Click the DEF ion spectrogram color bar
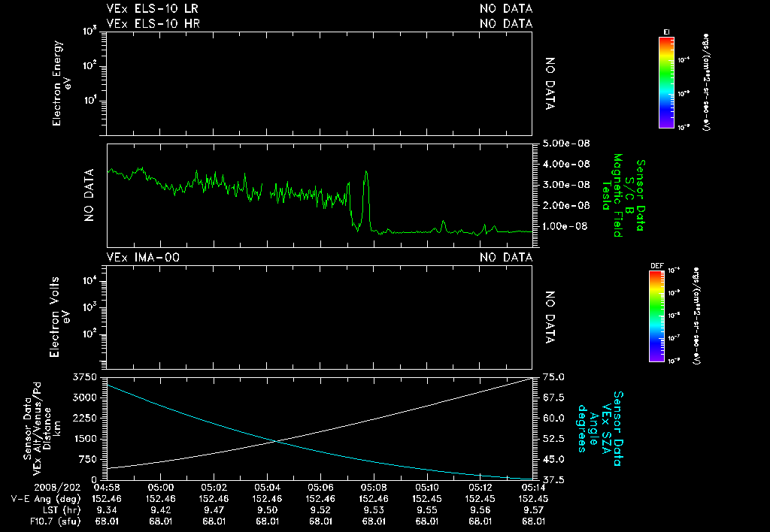770x532 pixels. [x=656, y=316]
